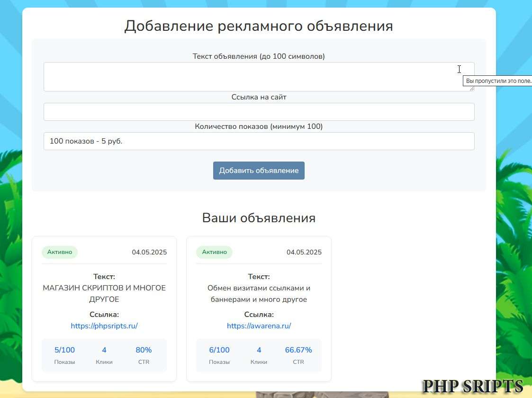532x398 pixels.
Task: Click the ad text input field
Action: click(x=259, y=76)
